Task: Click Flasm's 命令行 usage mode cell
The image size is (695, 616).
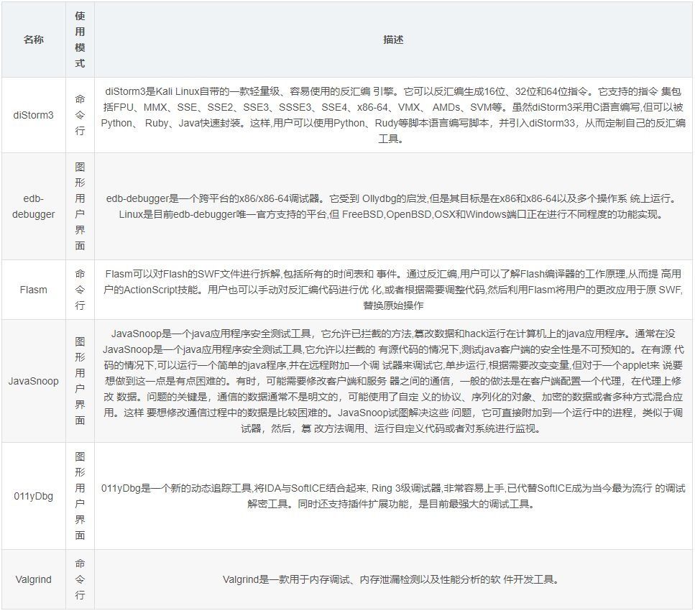Action: coord(78,290)
